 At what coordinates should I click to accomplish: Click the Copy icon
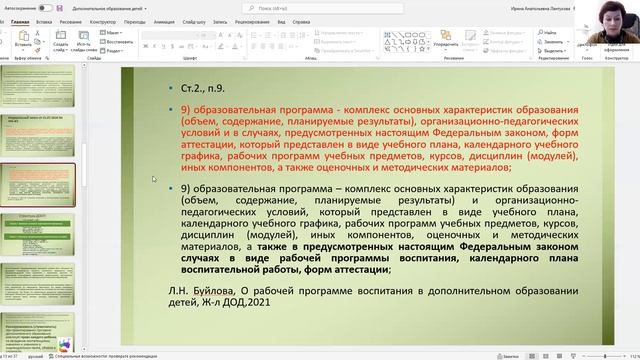pyautogui.click(x=38, y=42)
